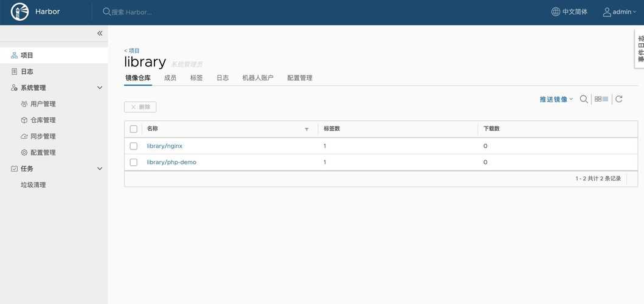644x304 pixels.
Task: Select the 镜像仓库 tab
Action: [x=138, y=78]
